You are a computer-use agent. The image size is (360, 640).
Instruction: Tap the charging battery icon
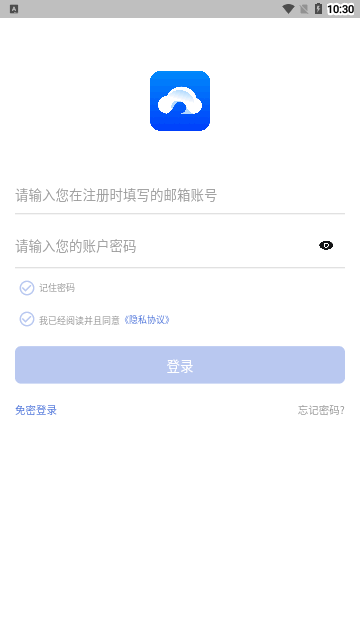[318, 9]
